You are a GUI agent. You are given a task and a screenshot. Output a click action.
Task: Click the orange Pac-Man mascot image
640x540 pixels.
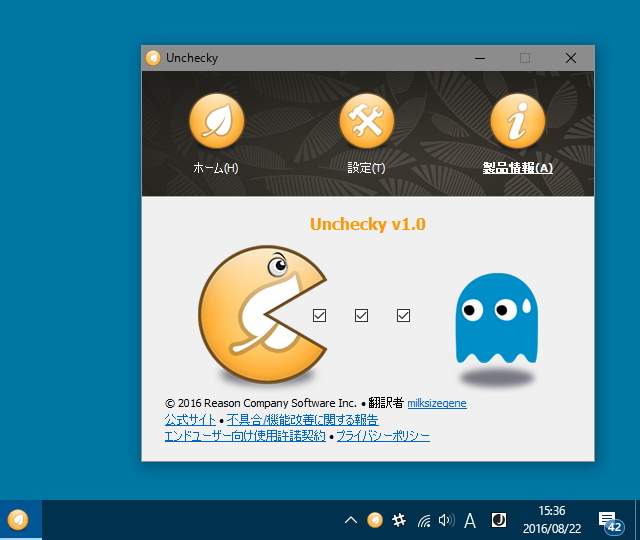pyautogui.click(x=262, y=314)
